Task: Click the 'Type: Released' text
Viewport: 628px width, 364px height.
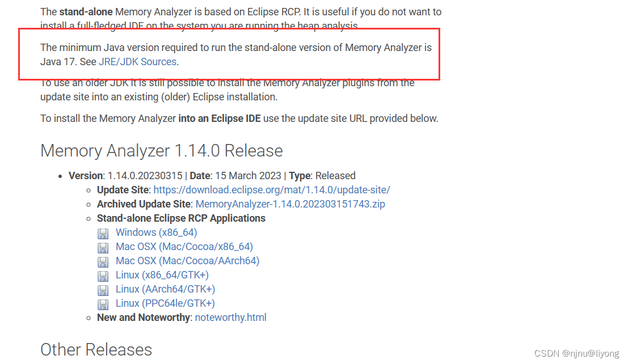Action: click(322, 176)
